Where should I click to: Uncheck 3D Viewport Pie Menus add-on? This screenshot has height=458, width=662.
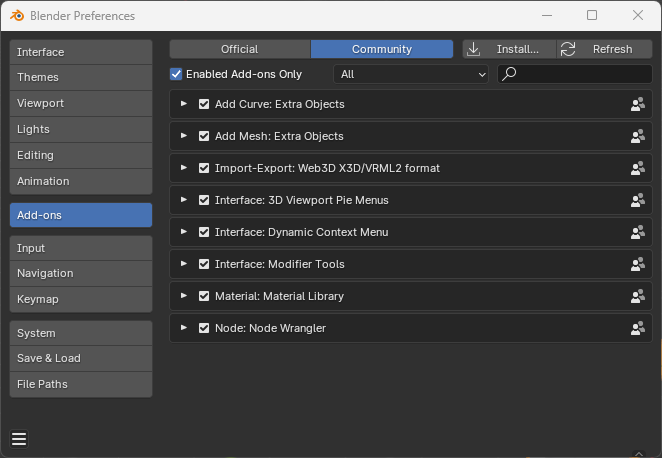click(204, 200)
